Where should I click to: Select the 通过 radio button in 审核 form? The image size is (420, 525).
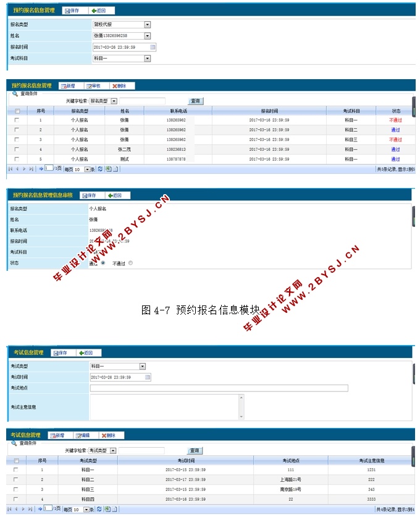[x=103, y=263]
